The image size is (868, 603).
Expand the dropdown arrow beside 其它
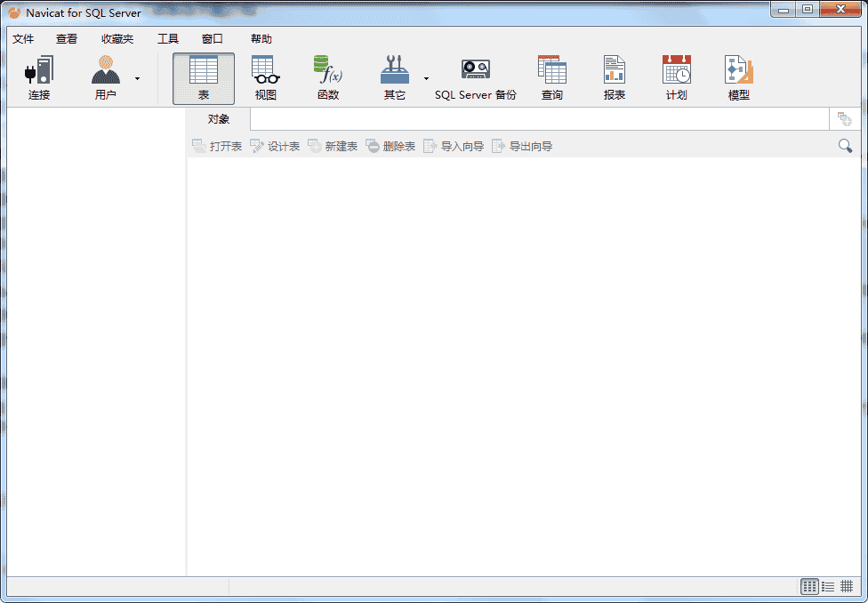click(426, 78)
